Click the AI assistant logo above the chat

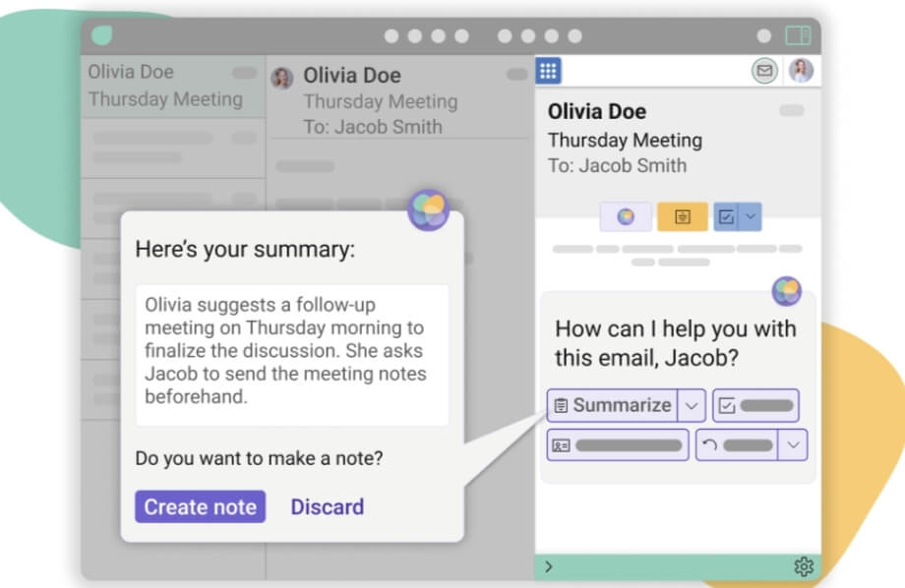[787, 292]
